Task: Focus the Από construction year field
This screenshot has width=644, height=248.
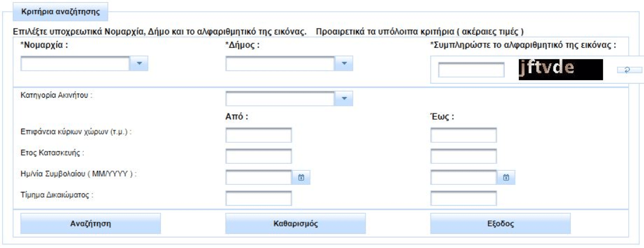Action: tap(259, 156)
